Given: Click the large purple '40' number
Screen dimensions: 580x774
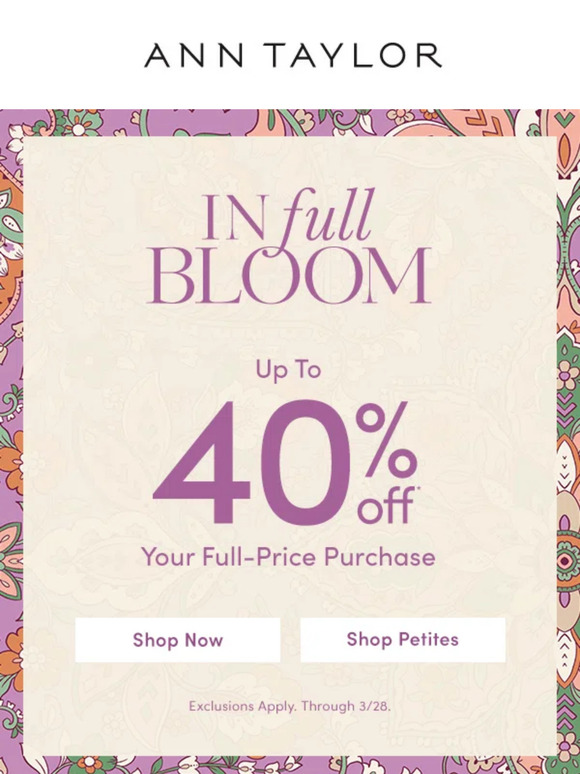Looking at the screenshot, I should point(252,463).
